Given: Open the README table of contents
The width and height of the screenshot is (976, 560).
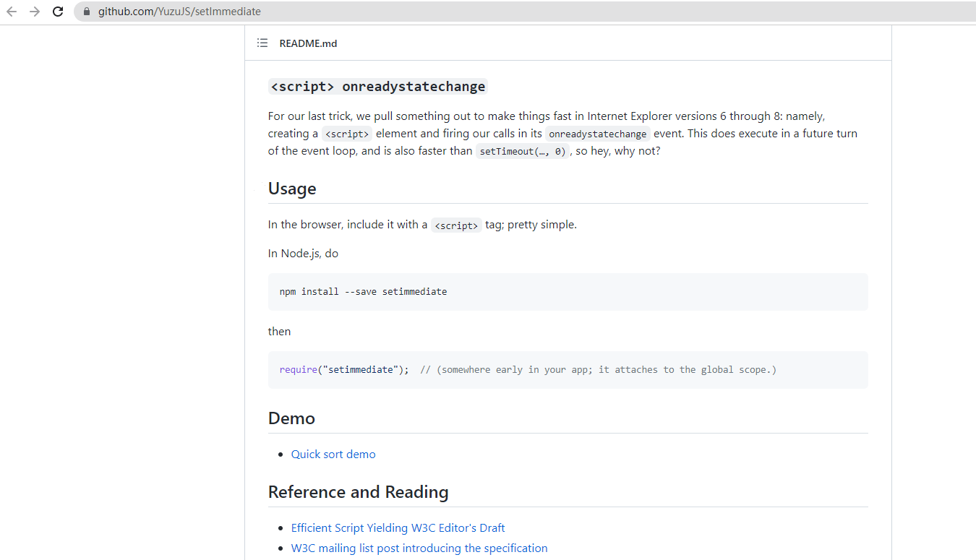Looking at the screenshot, I should tap(262, 43).
